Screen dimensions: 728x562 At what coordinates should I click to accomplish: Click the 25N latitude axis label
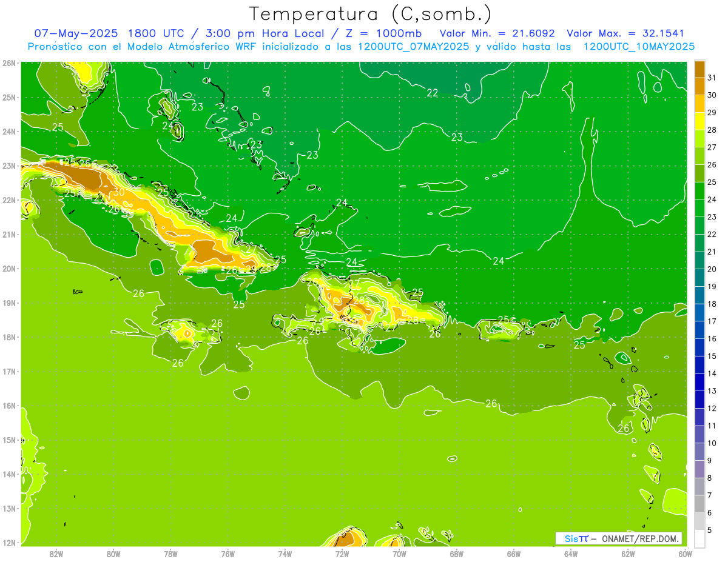tap(8, 97)
